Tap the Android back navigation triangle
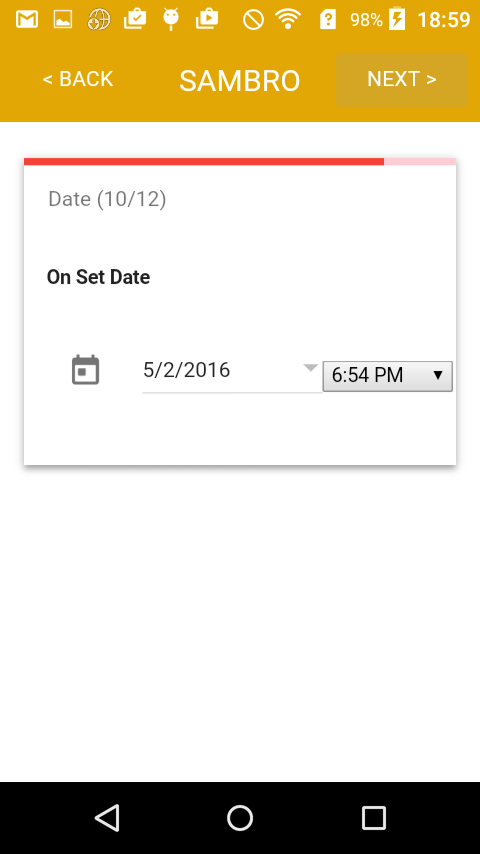The image size is (480, 854). (x=107, y=818)
